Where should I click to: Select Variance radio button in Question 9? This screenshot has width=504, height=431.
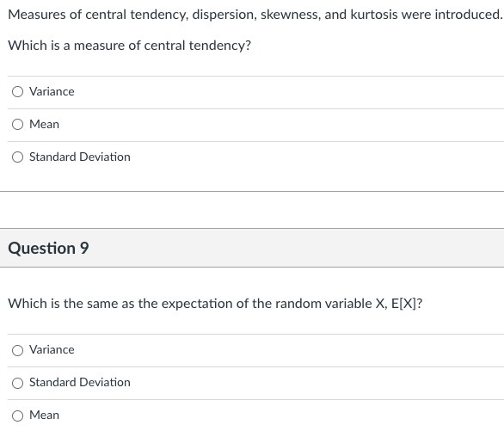click(x=18, y=350)
